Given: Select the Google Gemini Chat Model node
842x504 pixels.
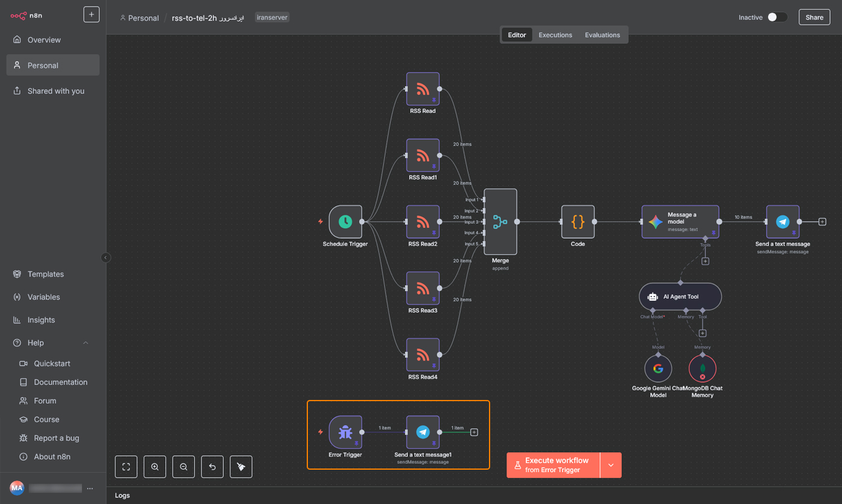Looking at the screenshot, I should (658, 369).
